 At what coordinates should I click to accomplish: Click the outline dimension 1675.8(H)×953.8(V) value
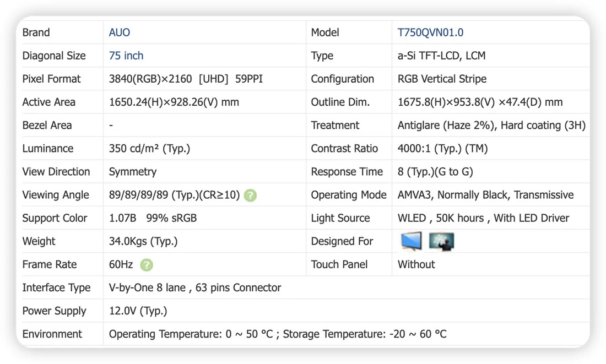click(x=480, y=102)
